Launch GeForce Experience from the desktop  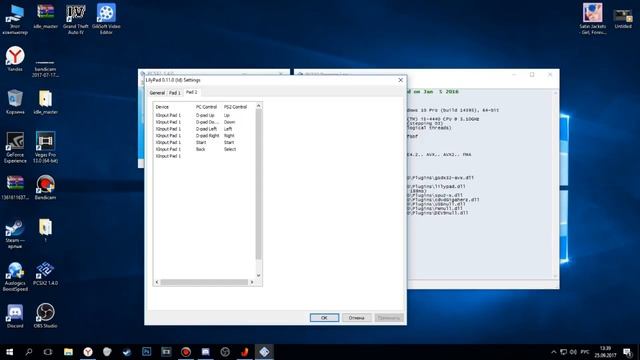(15, 147)
